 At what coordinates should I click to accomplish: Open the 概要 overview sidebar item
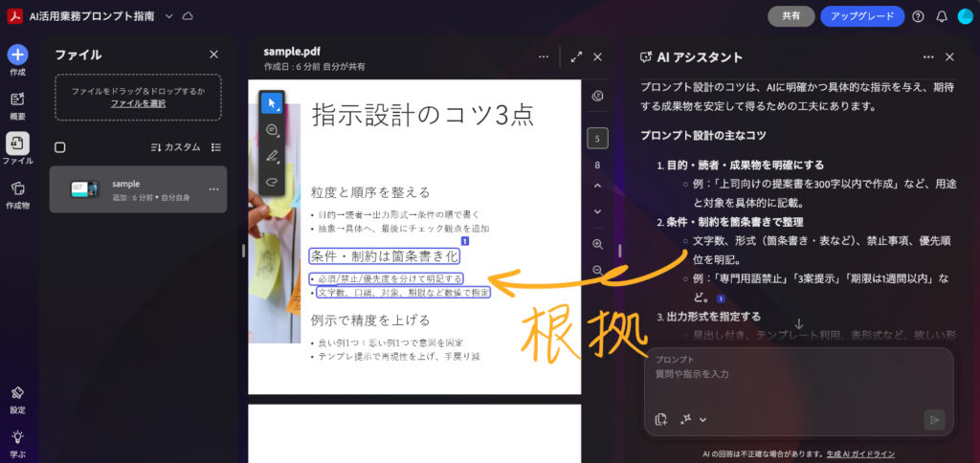tap(17, 105)
